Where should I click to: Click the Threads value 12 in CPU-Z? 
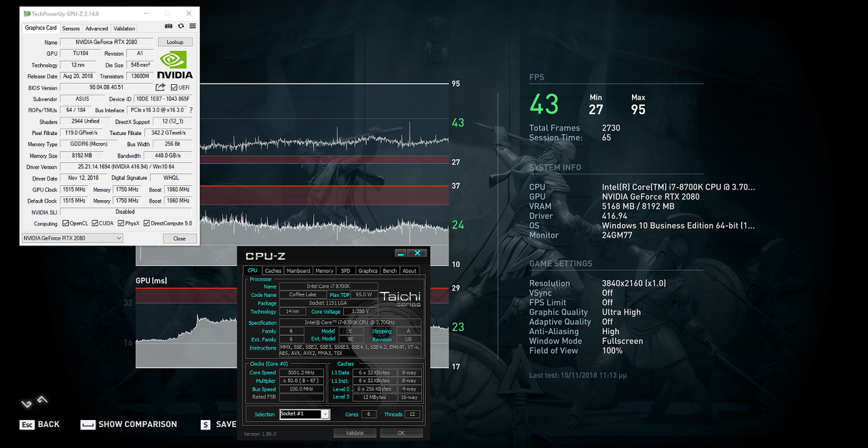pyautogui.click(x=412, y=414)
